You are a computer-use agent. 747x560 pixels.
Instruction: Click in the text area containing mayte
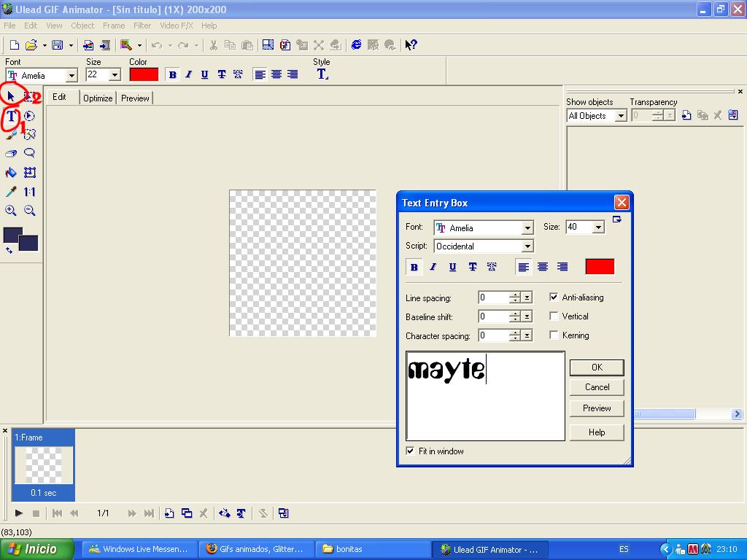click(485, 396)
